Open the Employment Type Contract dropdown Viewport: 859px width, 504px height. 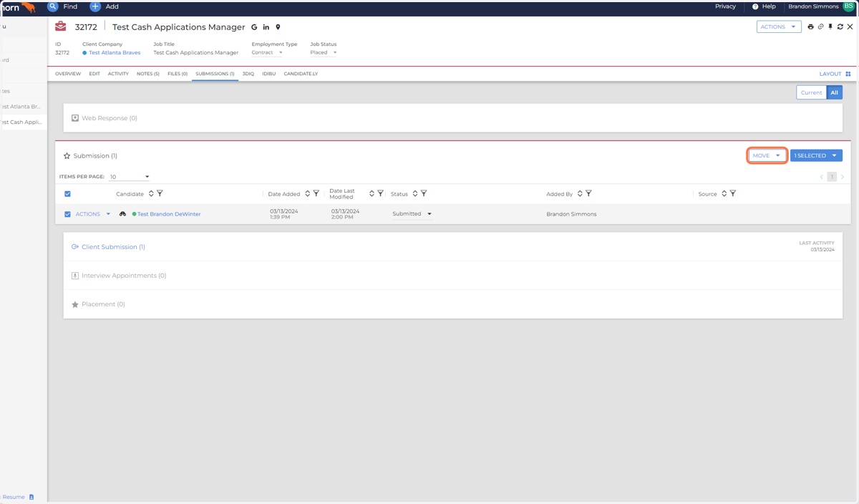pyautogui.click(x=267, y=52)
